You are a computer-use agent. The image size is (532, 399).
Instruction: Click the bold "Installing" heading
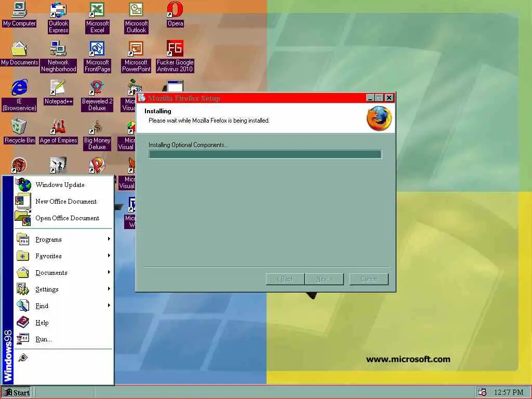(158, 111)
